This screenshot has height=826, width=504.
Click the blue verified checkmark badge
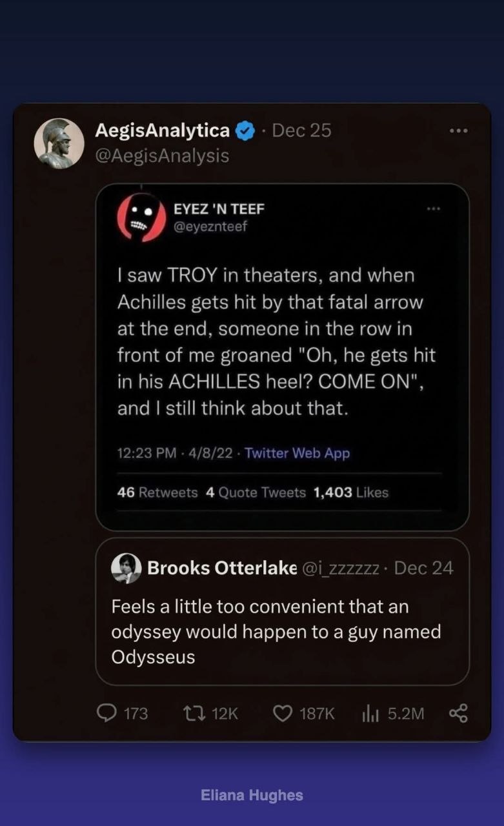click(x=245, y=131)
